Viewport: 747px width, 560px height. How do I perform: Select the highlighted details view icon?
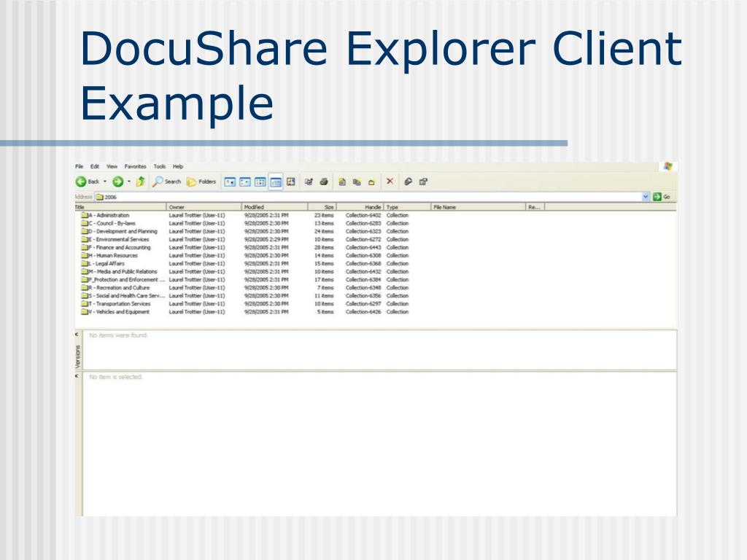point(276,182)
